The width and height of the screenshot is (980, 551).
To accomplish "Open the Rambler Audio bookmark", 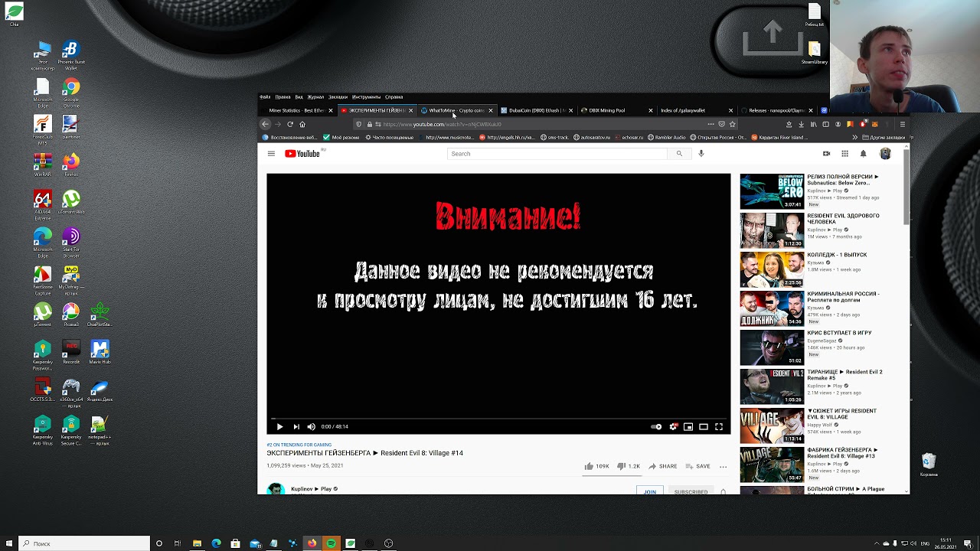I will [x=667, y=138].
